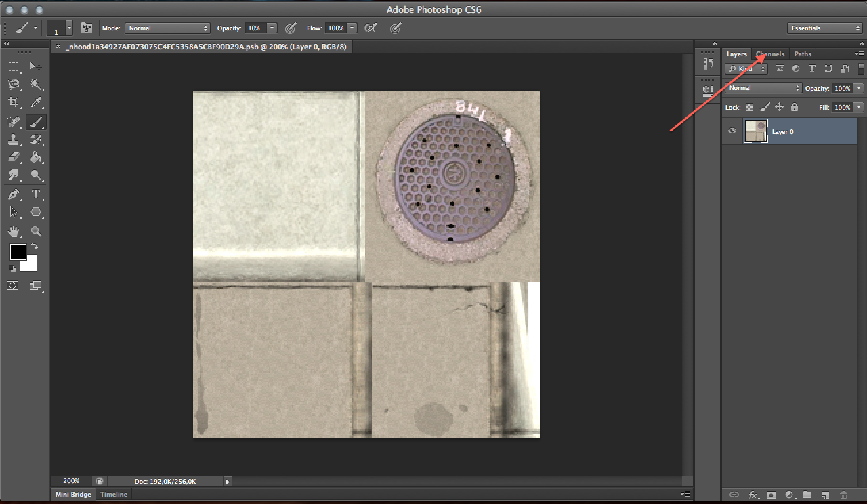This screenshot has height=504, width=867.
Task: Open brush Opacity slider dropdown
Action: tap(272, 28)
